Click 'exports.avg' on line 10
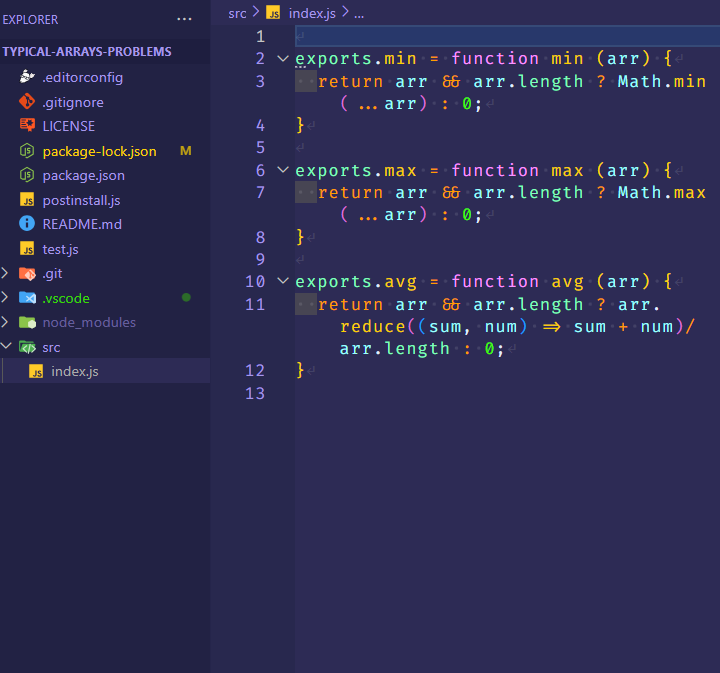720x673 pixels. point(356,281)
